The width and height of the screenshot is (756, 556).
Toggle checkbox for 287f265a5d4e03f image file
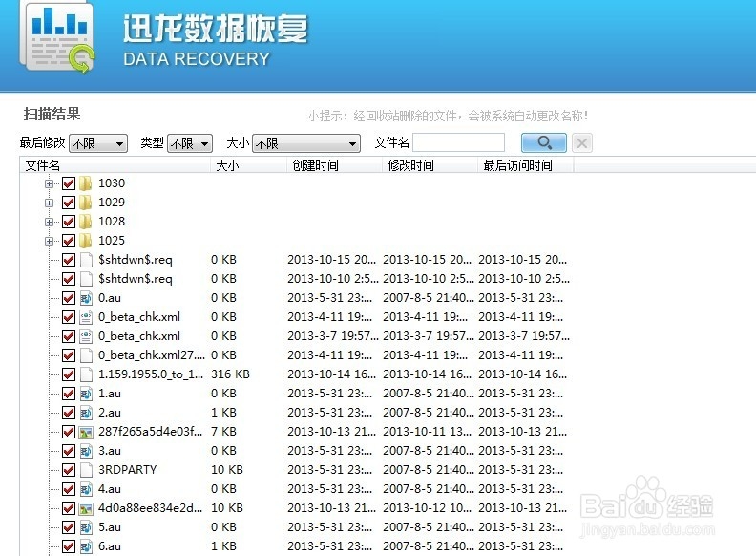(69, 432)
